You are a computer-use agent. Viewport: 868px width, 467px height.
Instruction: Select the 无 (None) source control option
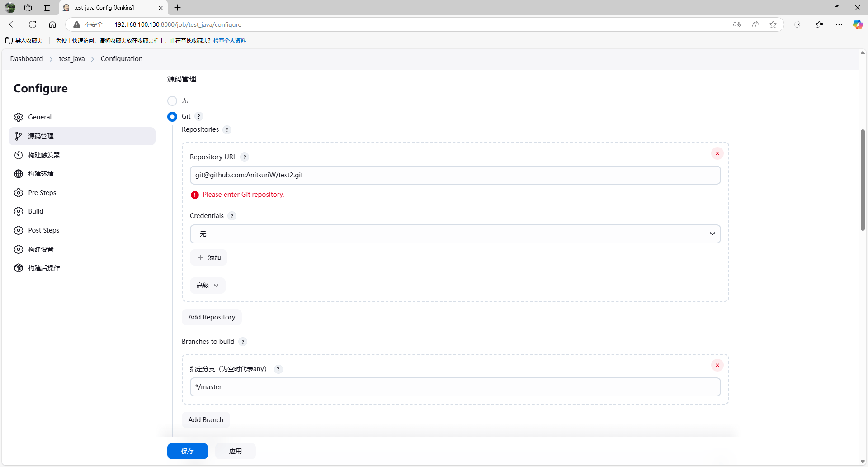pyautogui.click(x=172, y=100)
